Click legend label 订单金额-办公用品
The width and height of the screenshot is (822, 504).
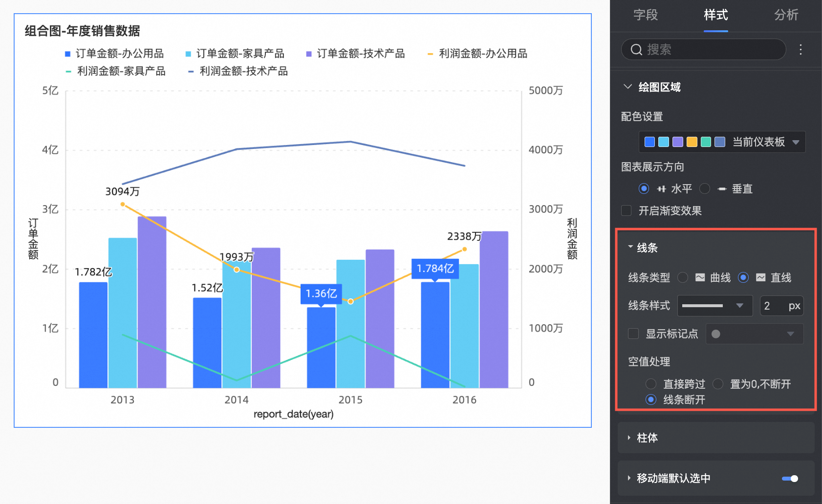[x=120, y=54]
